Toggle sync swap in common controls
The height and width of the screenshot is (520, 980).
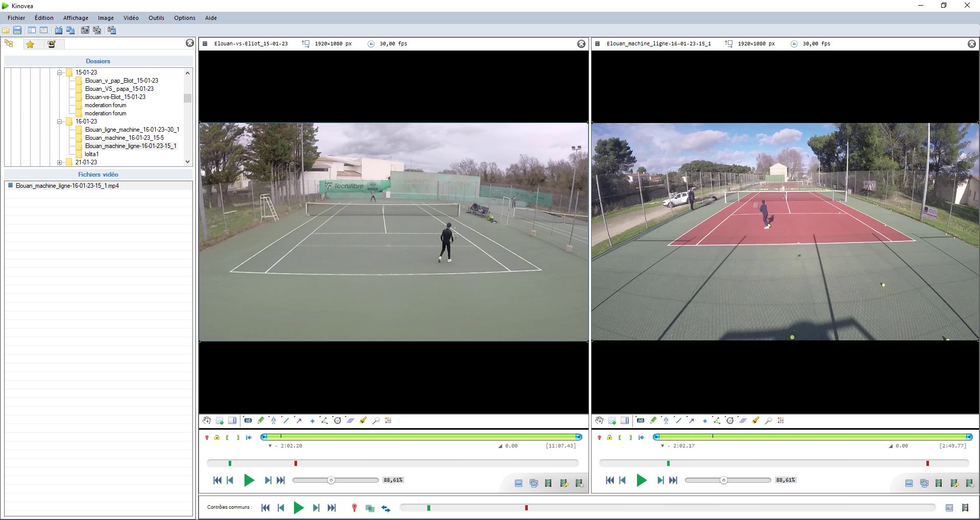point(386,508)
